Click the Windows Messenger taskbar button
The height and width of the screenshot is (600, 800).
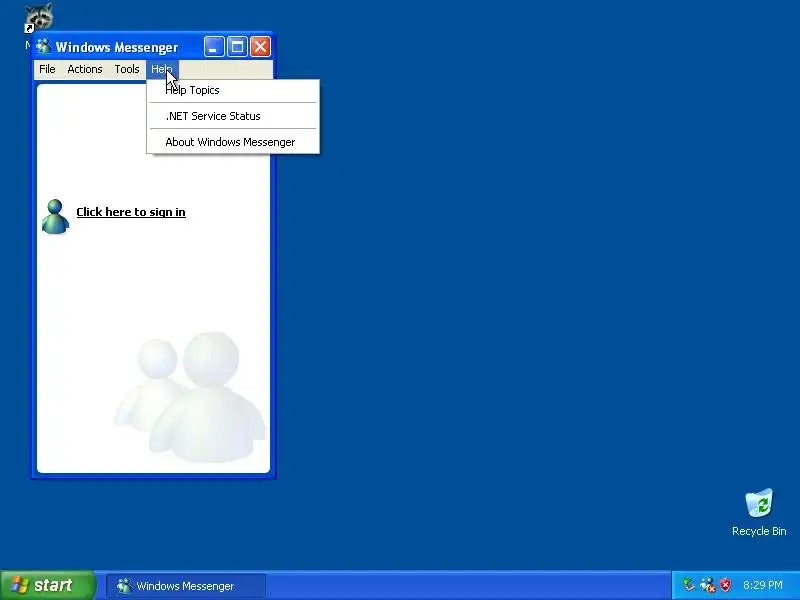(x=186, y=586)
